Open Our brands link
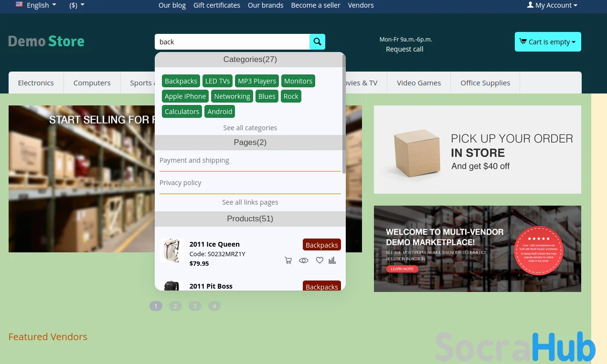This screenshot has height=364, width=607. click(x=266, y=5)
